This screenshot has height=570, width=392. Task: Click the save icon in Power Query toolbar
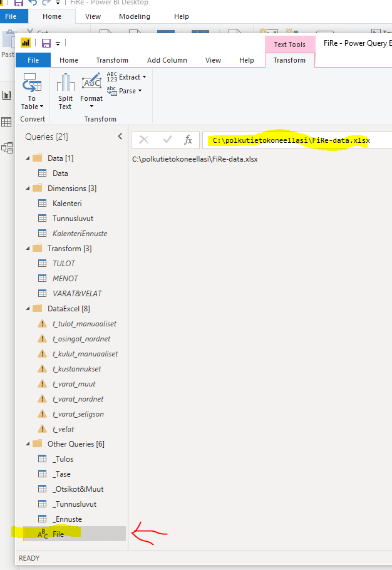pos(46,43)
